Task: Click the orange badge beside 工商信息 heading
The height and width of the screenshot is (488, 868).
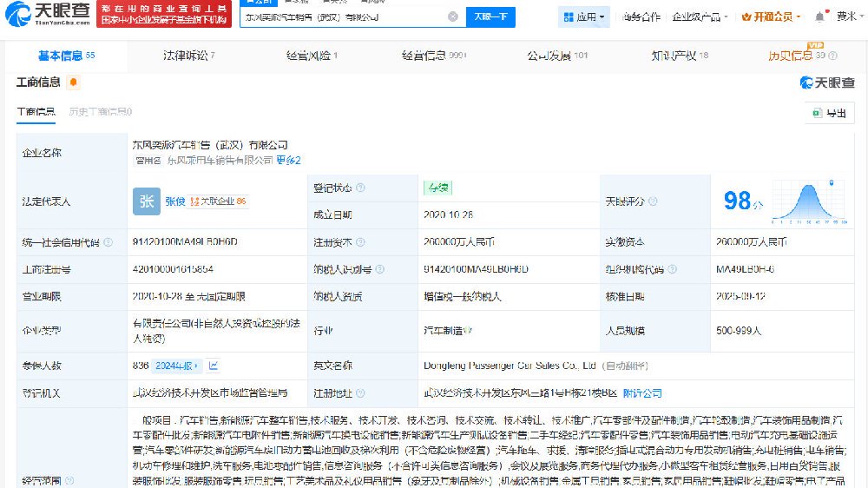Action: [x=73, y=82]
